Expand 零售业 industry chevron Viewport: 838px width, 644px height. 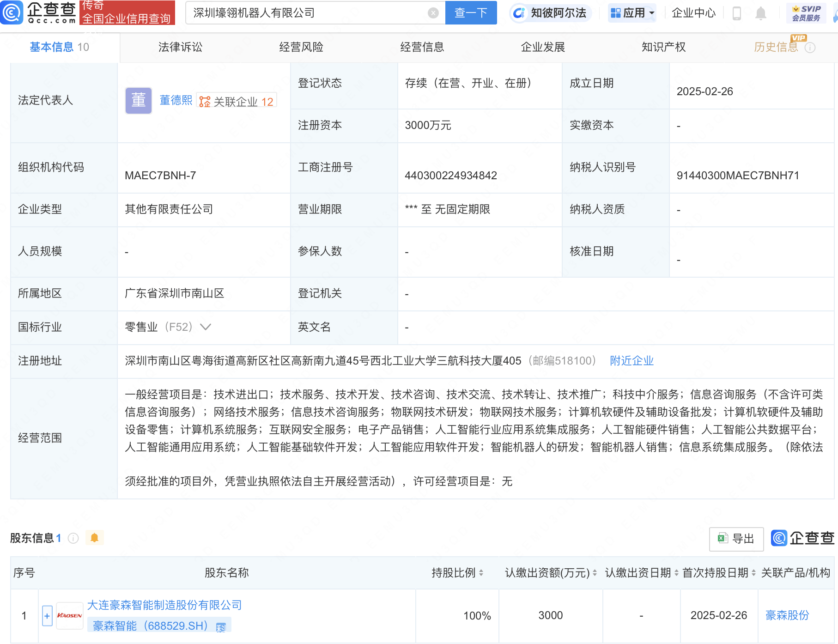point(206,327)
